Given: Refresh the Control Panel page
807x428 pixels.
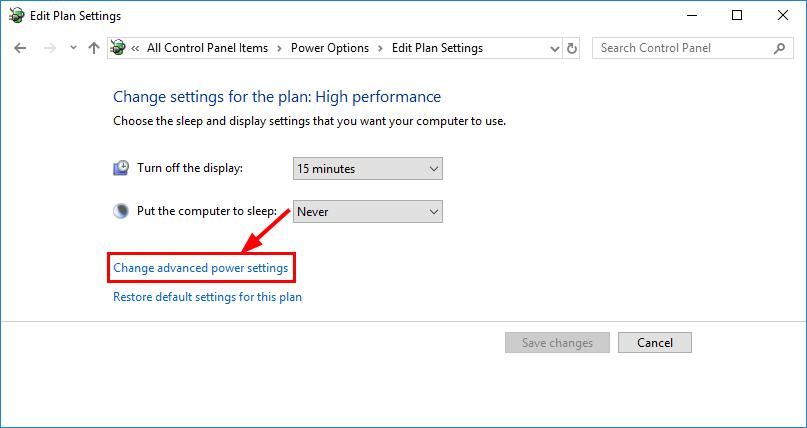Looking at the screenshot, I should point(571,48).
